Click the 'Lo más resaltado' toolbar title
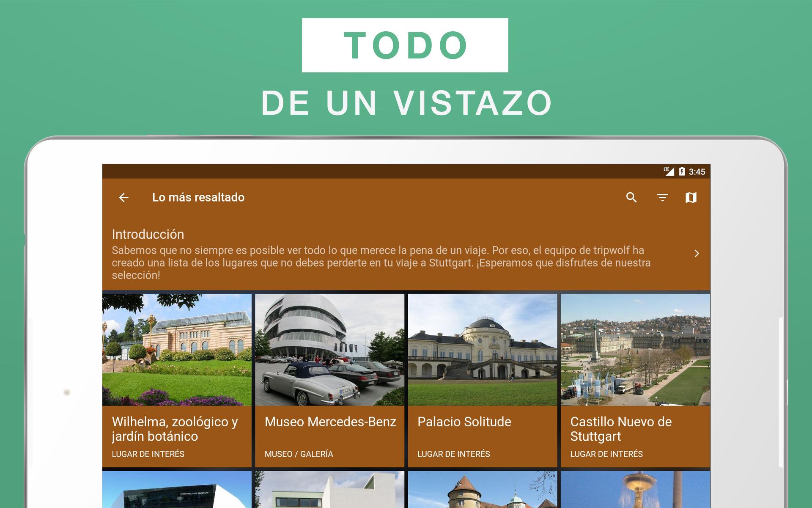The height and width of the screenshot is (508, 812). (198, 197)
